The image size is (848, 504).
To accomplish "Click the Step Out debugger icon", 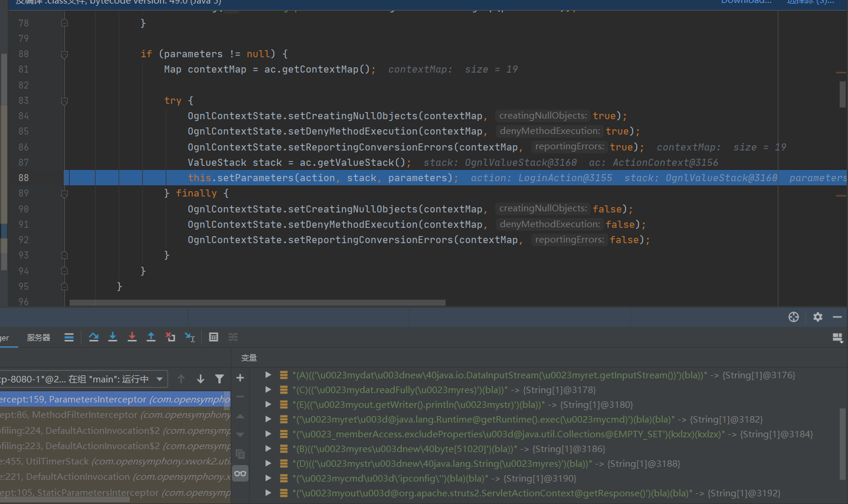I will coord(151,337).
